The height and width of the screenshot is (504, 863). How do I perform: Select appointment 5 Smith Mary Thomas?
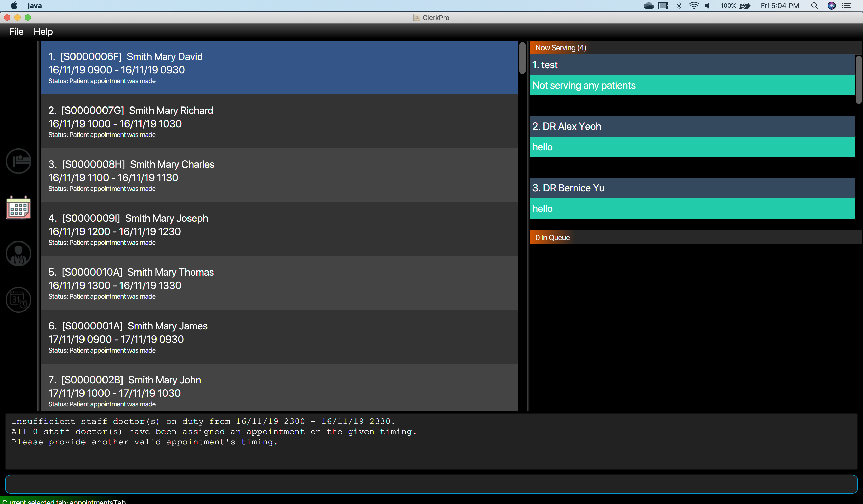(x=279, y=283)
